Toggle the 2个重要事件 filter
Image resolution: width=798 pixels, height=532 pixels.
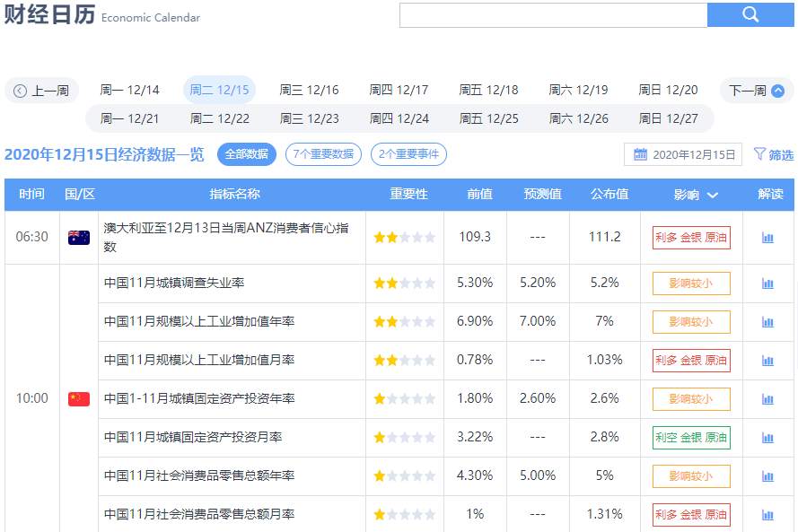(408, 154)
